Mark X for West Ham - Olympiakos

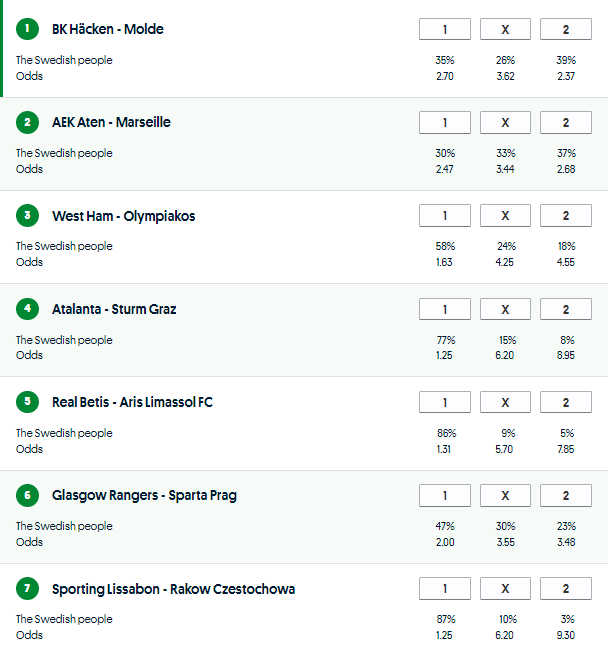pos(505,216)
